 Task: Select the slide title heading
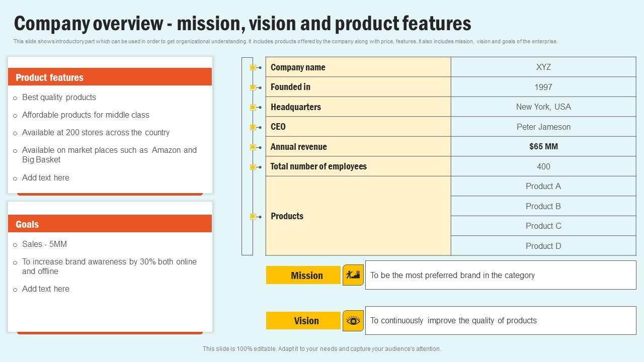pyautogui.click(x=243, y=24)
